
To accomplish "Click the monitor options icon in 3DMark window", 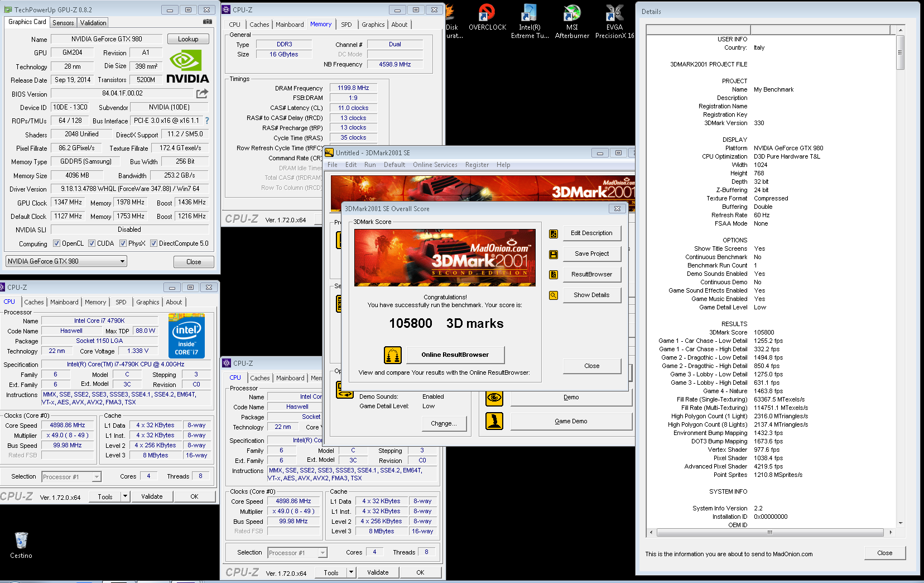I will pos(344,390).
